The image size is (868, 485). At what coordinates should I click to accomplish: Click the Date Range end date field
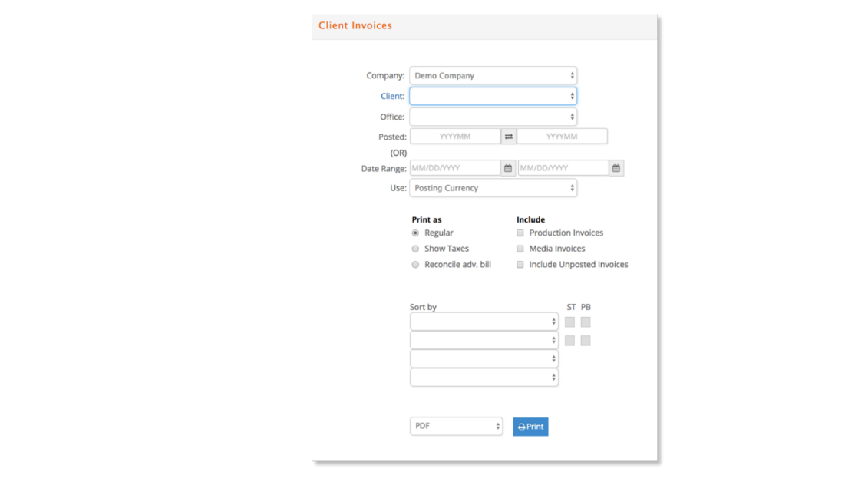pos(563,168)
